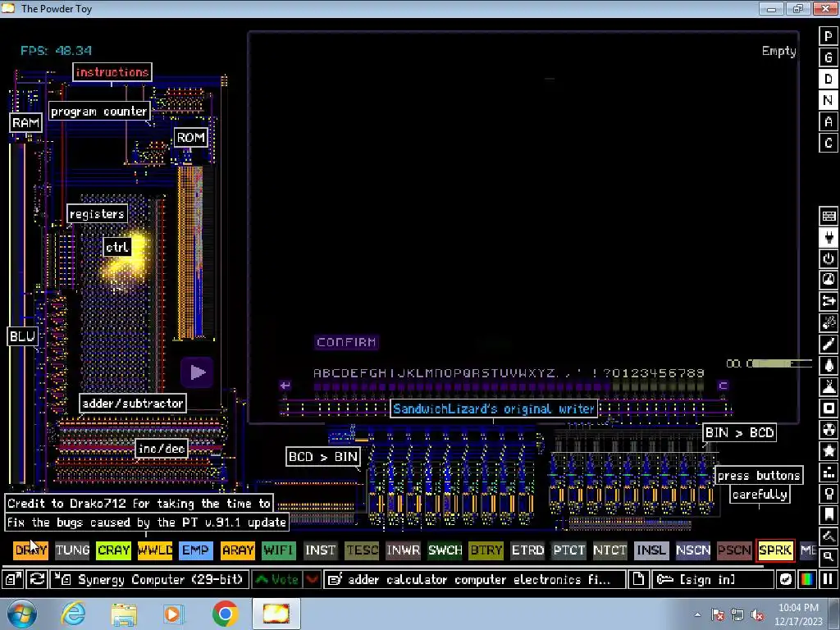Select the TESC element
The image size is (840, 630).
tap(362, 550)
